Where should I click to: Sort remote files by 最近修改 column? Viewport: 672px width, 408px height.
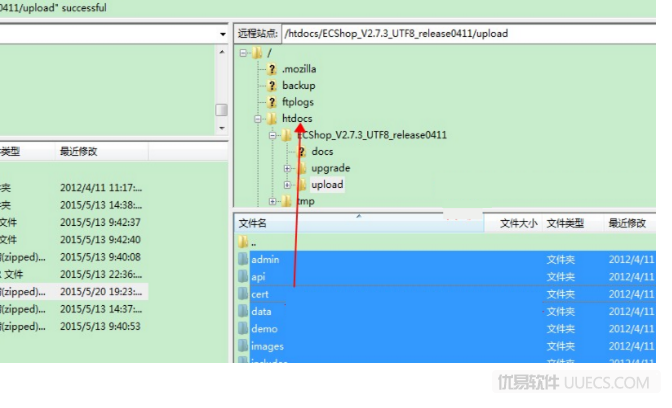click(630, 223)
